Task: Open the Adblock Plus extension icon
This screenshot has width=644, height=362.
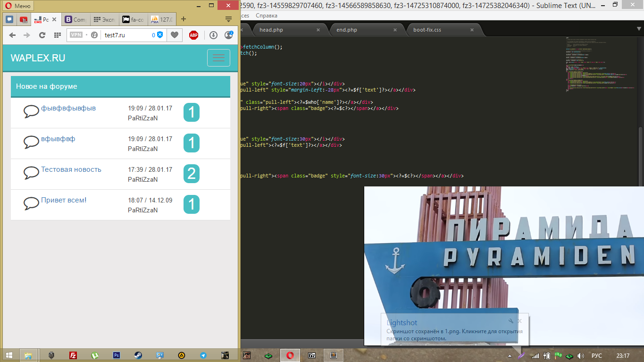Action: coord(193,35)
